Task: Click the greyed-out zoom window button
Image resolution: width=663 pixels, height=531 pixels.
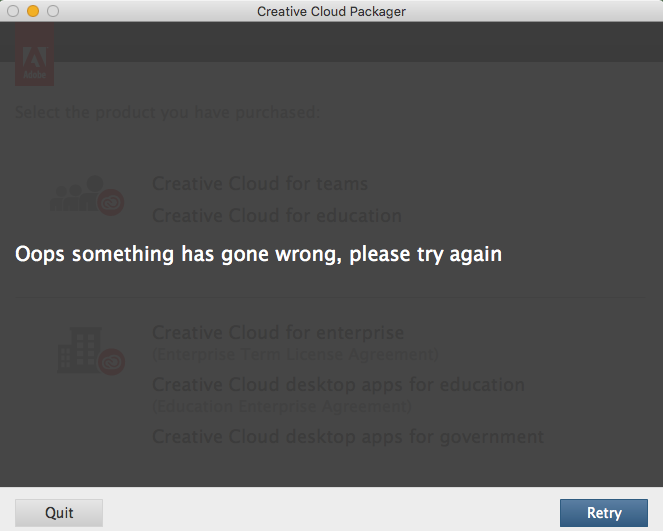Action: tap(53, 11)
